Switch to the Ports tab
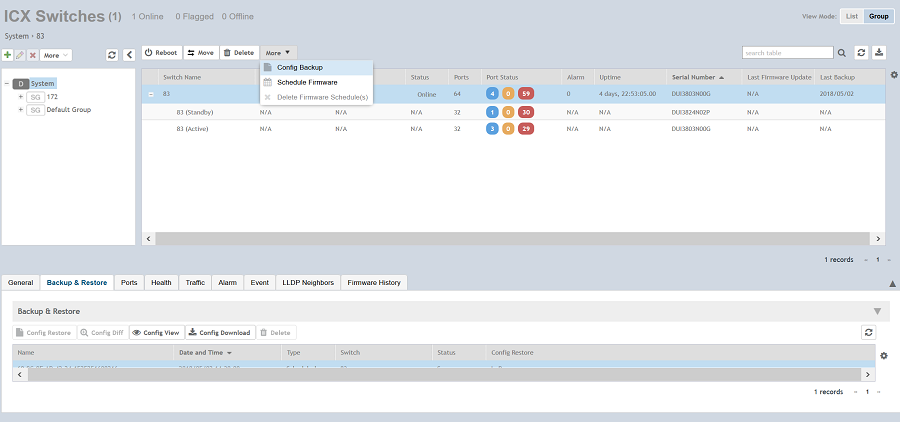 point(129,282)
